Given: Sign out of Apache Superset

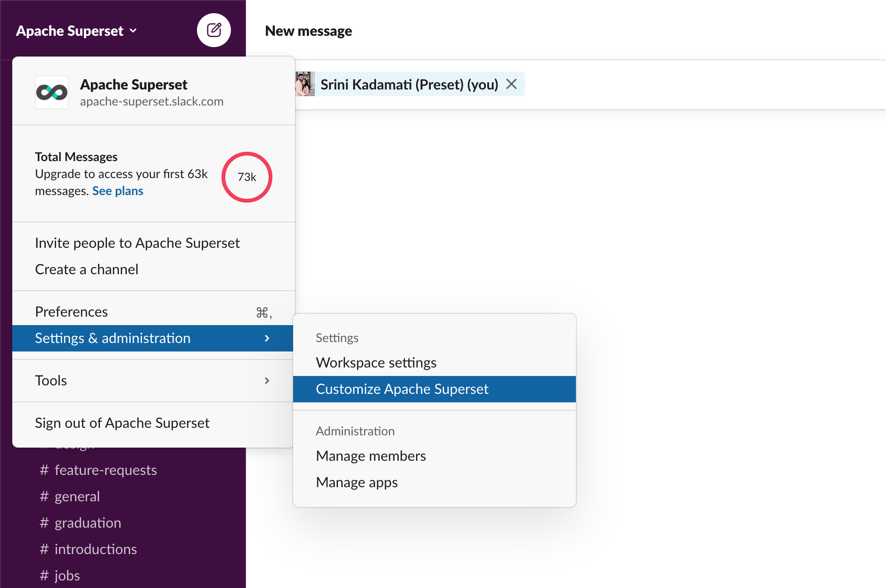Looking at the screenshot, I should pyautogui.click(x=122, y=423).
